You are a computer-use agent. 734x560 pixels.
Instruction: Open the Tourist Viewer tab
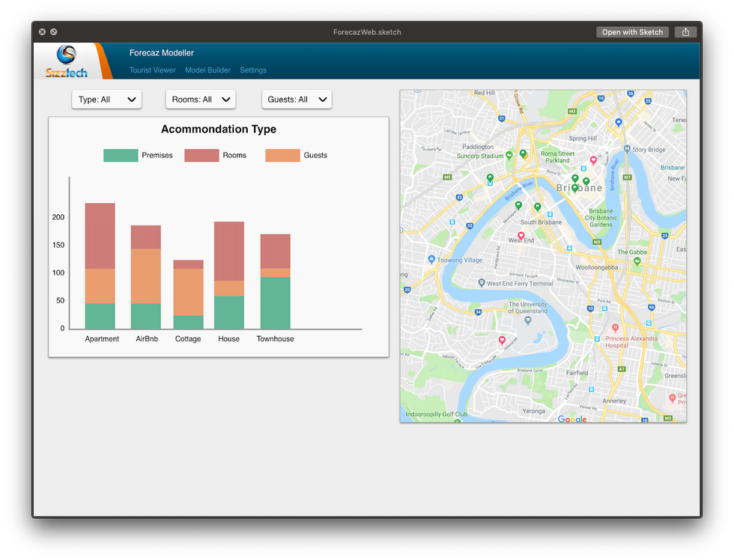pos(153,70)
